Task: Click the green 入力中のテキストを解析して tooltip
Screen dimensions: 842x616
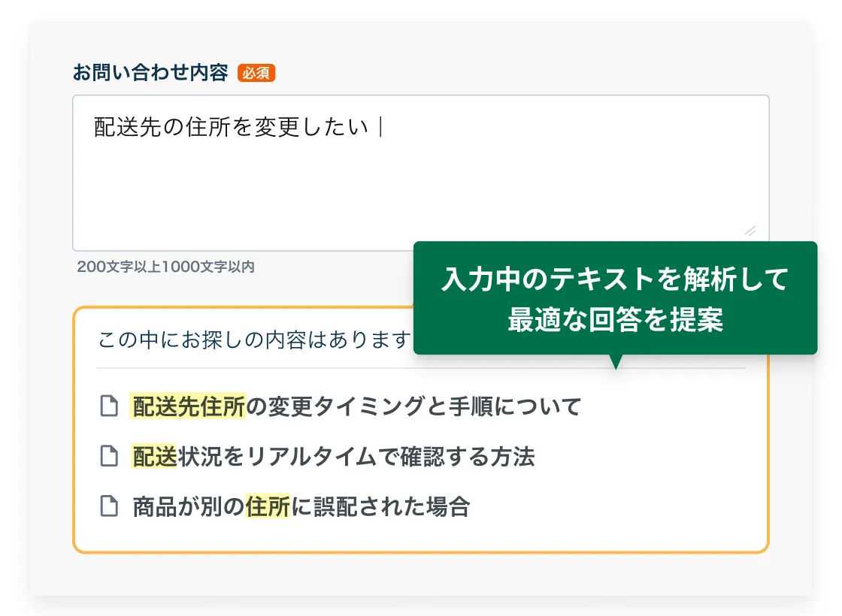Action: click(x=615, y=280)
